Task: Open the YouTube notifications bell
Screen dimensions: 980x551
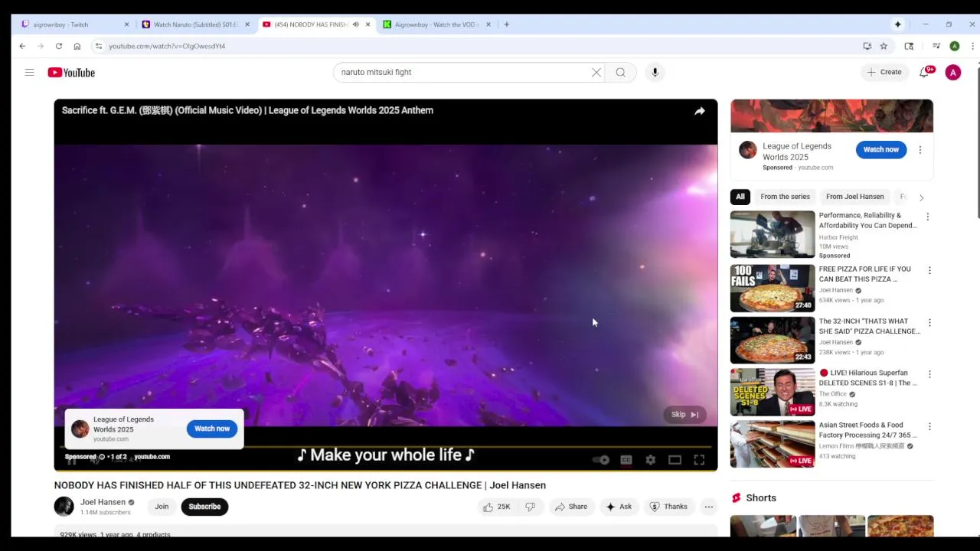Action: coord(925,72)
